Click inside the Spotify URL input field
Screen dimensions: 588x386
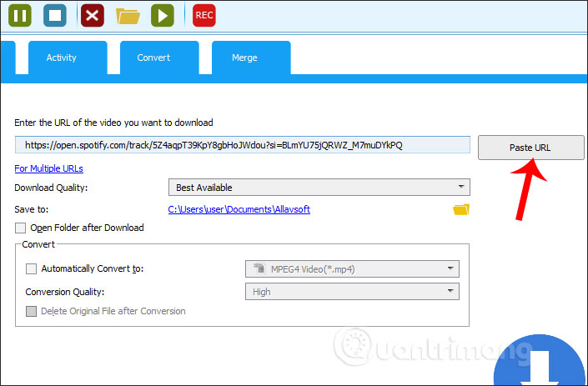242,145
